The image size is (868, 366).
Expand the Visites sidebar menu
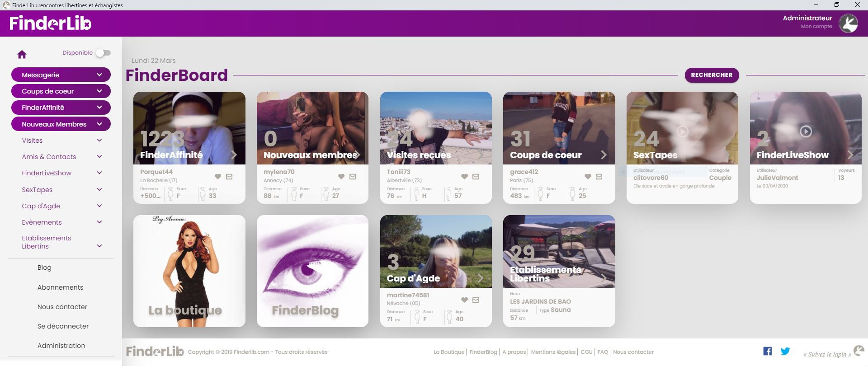(x=61, y=141)
